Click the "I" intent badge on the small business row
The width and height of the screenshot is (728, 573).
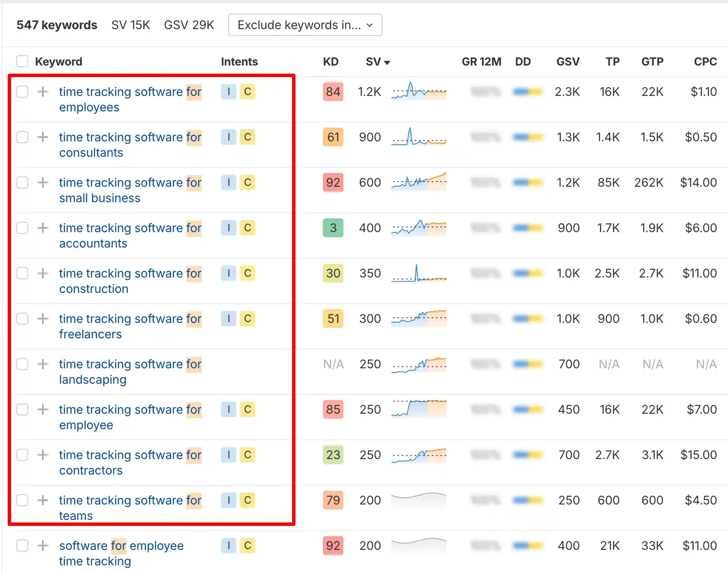[x=228, y=182]
